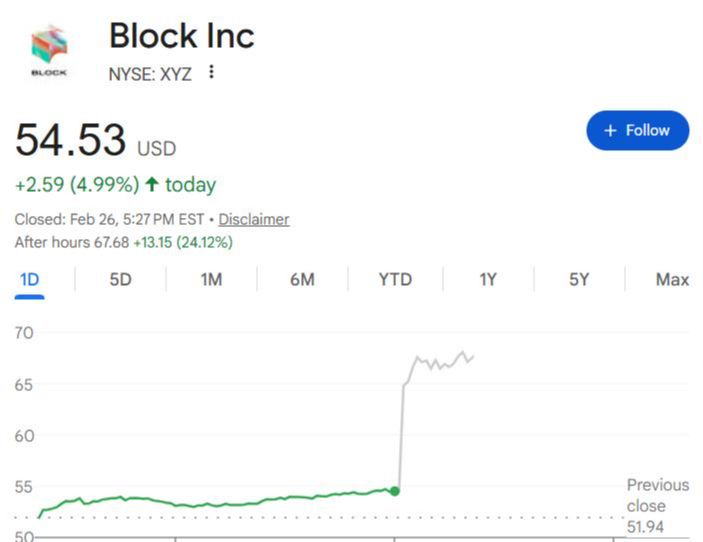Click the green up arrow next to today
703x542 pixels.
click(152, 185)
